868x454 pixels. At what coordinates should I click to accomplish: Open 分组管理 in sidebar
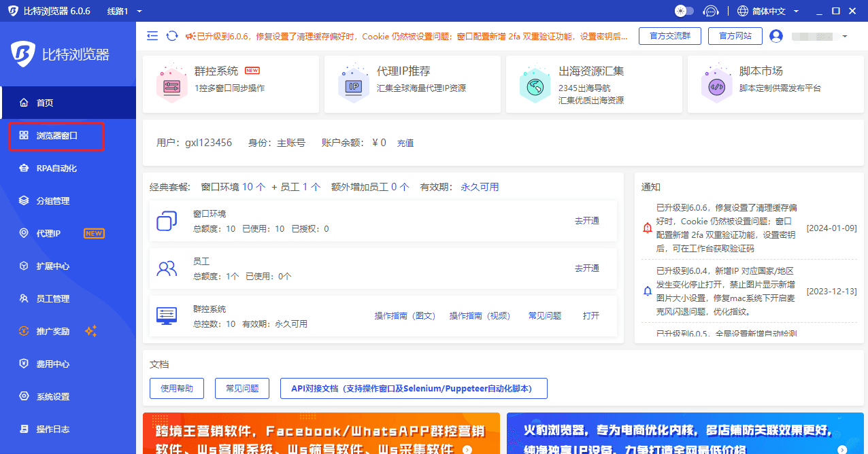68,200
